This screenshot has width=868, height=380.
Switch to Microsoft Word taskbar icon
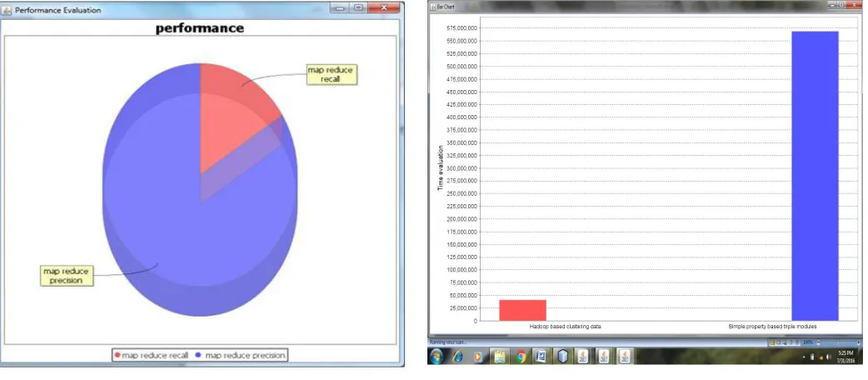click(541, 356)
